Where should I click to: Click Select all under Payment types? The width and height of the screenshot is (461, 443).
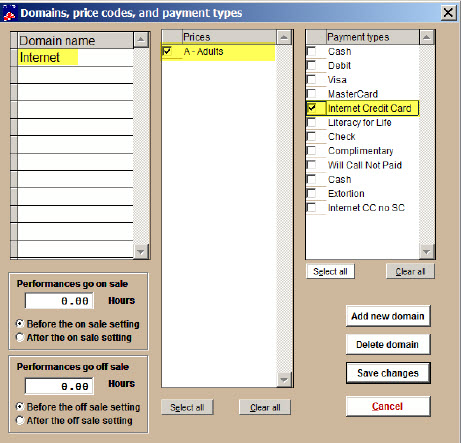click(330, 272)
